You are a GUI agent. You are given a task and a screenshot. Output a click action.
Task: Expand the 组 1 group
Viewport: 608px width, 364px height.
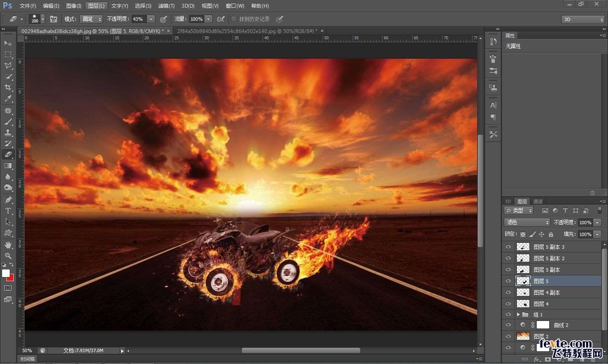tap(518, 315)
